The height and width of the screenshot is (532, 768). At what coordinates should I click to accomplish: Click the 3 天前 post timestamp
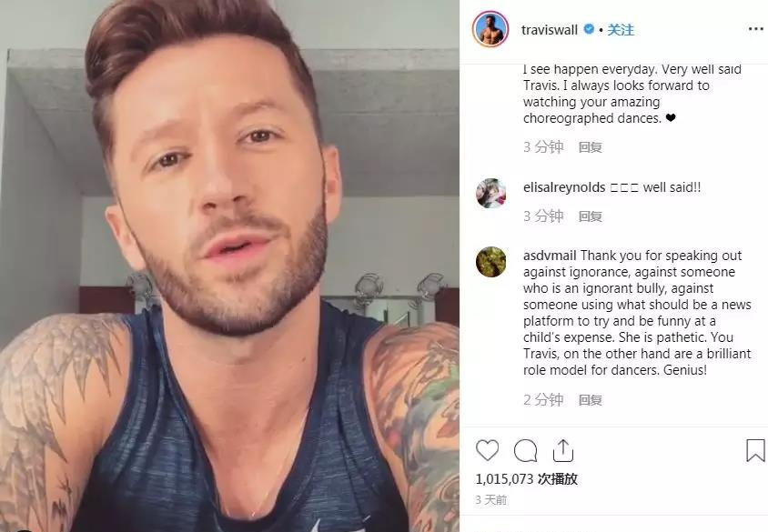pos(491,499)
